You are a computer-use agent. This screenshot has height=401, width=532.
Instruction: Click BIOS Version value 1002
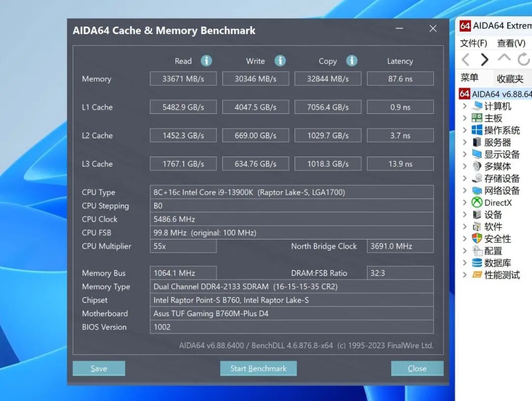[292, 327]
